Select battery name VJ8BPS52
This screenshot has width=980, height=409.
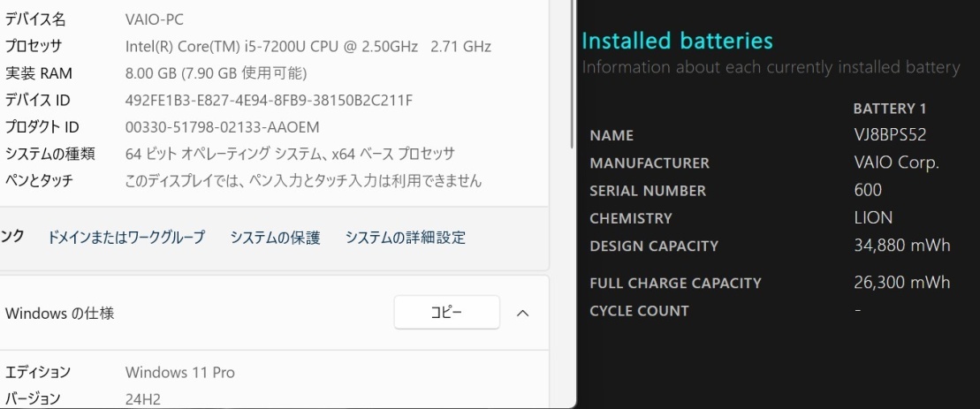point(890,135)
